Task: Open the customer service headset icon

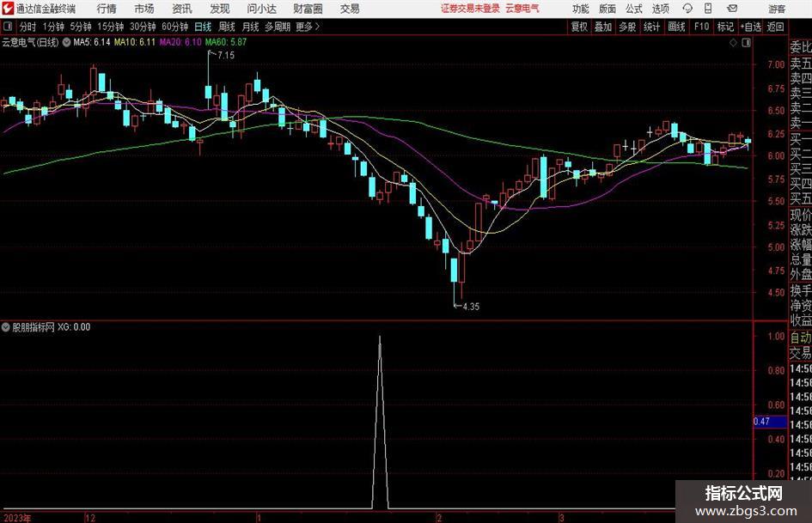Action: tap(687, 9)
